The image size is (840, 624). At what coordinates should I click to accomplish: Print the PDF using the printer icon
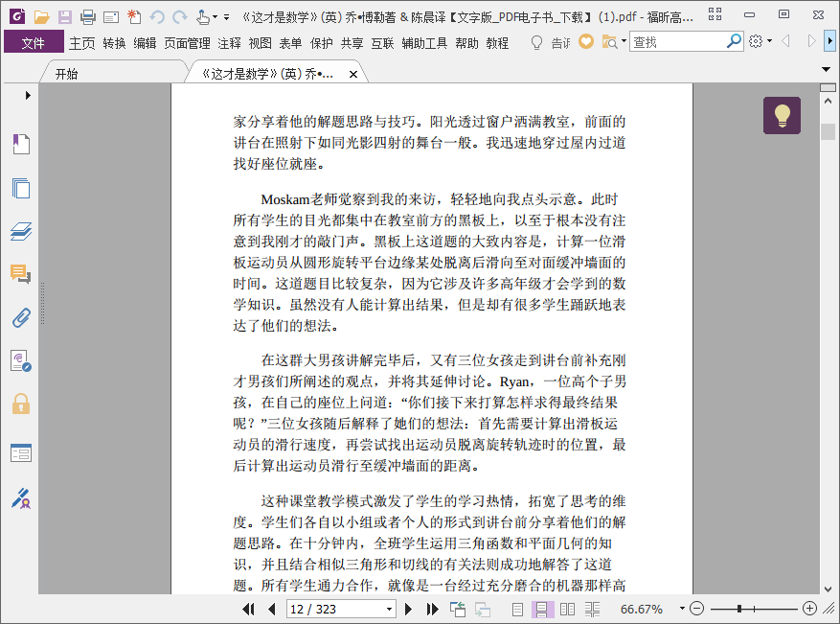tap(88, 17)
